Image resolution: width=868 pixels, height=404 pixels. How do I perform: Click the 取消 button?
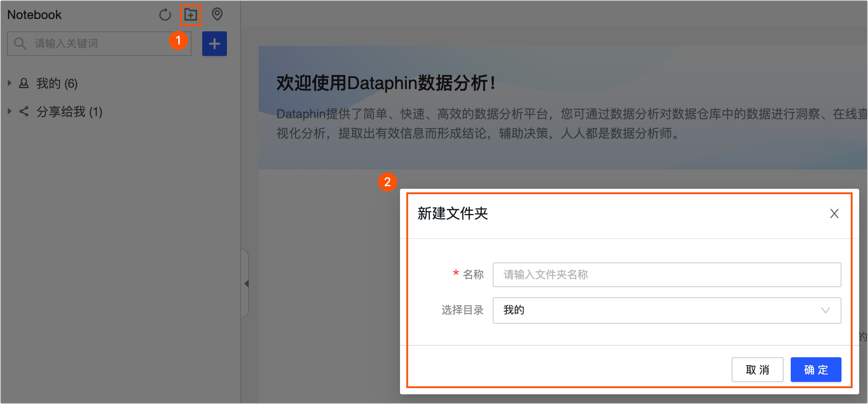click(x=757, y=370)
